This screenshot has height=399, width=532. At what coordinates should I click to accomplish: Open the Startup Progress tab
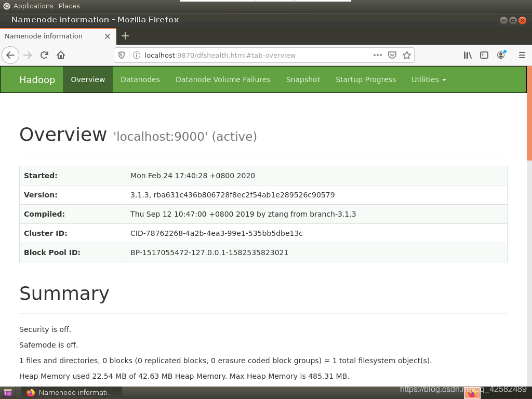(x=366, y=79)
